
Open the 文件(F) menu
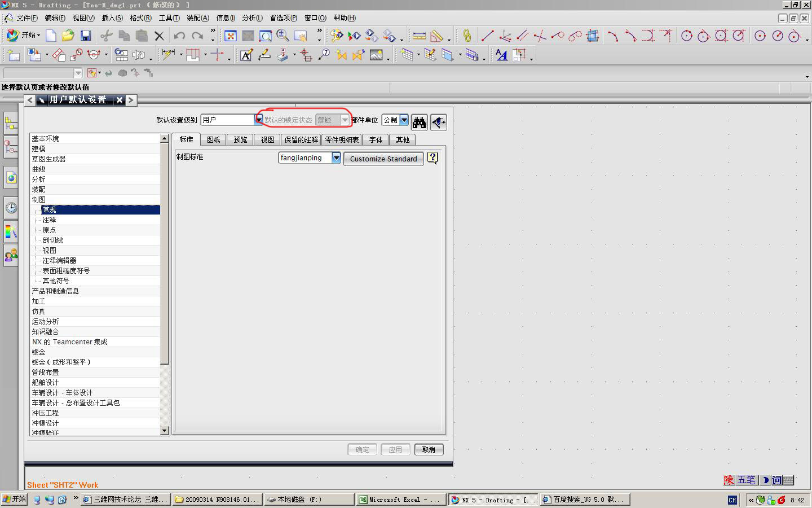click(27, 18)
